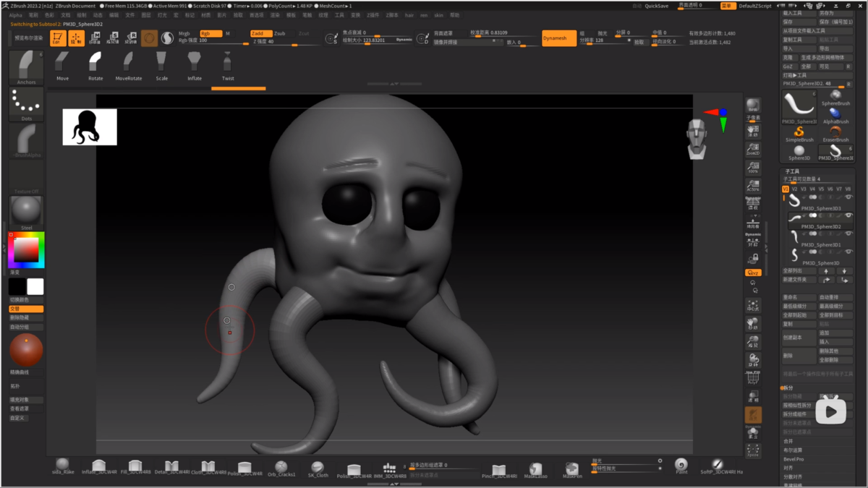Open the hair menu

[409, 15]
